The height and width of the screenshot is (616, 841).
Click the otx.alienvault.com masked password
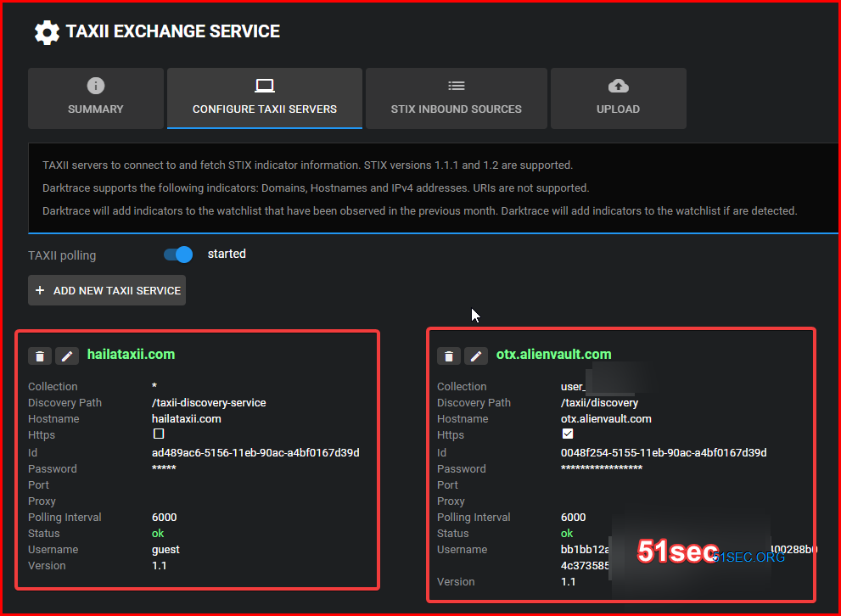(x=601, y=468)
